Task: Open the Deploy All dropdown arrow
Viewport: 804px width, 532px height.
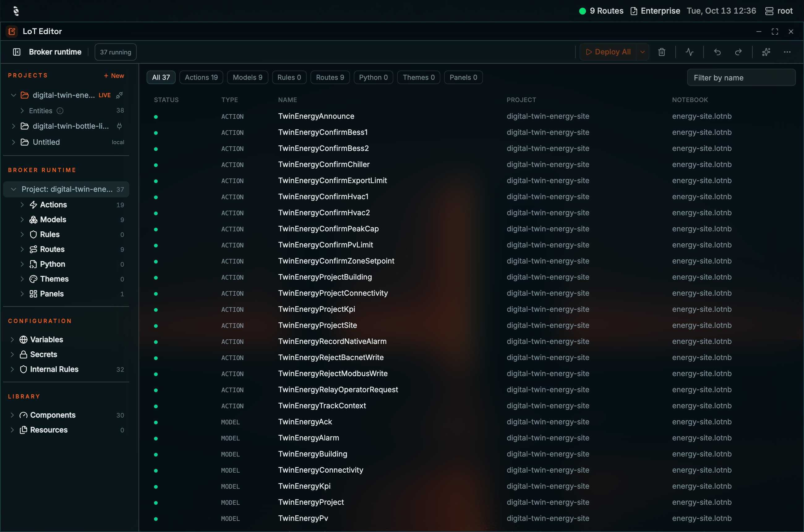Action: [643, 52]
